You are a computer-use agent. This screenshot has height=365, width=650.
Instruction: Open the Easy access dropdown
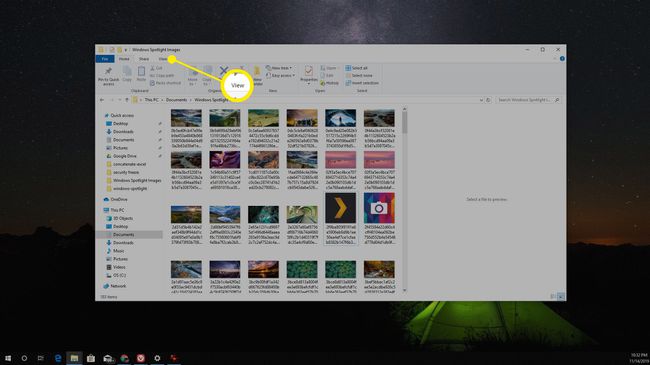pos(281,75)
